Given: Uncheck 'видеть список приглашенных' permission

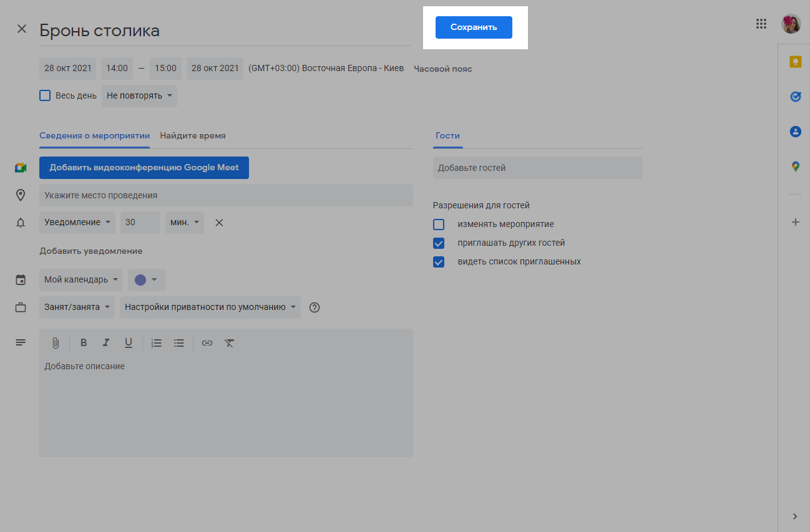Looking at the screenshot, I should (x=439, y=262).
